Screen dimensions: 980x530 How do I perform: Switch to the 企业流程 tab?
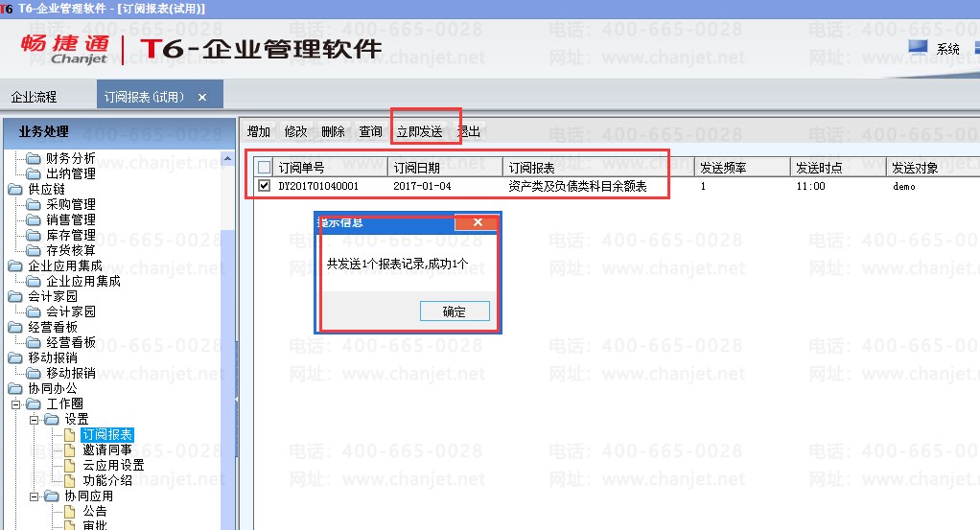coord(34,97)
